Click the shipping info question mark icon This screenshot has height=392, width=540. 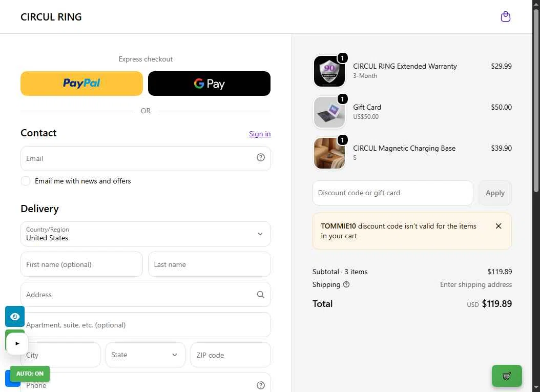(346, 284)
